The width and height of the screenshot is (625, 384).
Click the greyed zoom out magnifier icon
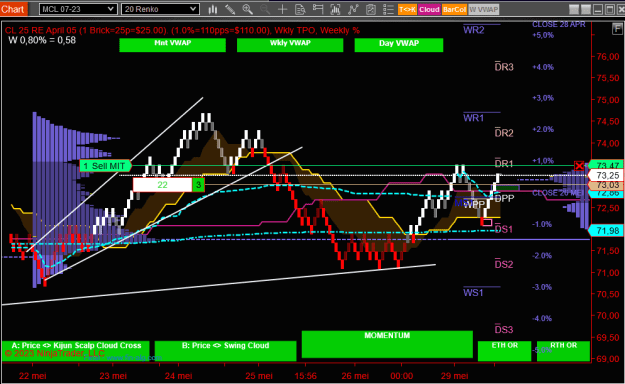point(265,9)
